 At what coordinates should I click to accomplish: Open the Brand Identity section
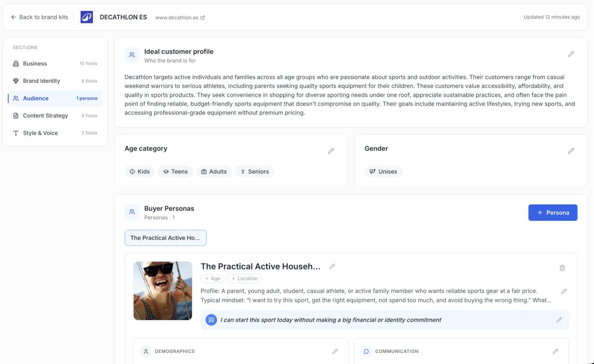(55, 81)
